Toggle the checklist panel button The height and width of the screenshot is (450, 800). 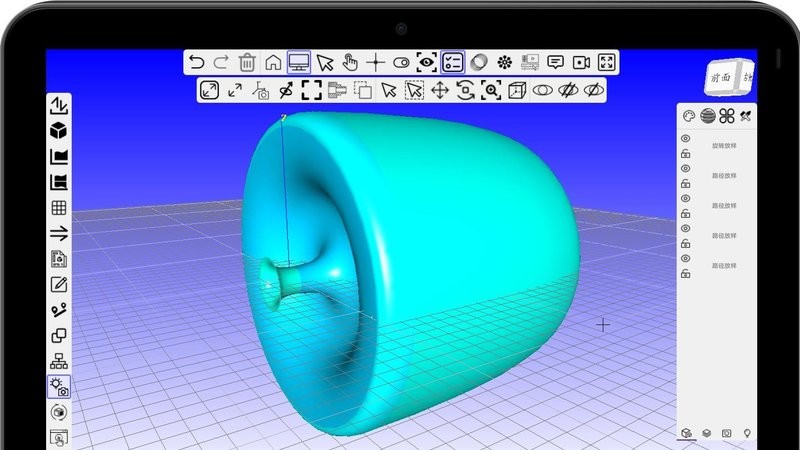coord(453,62)
